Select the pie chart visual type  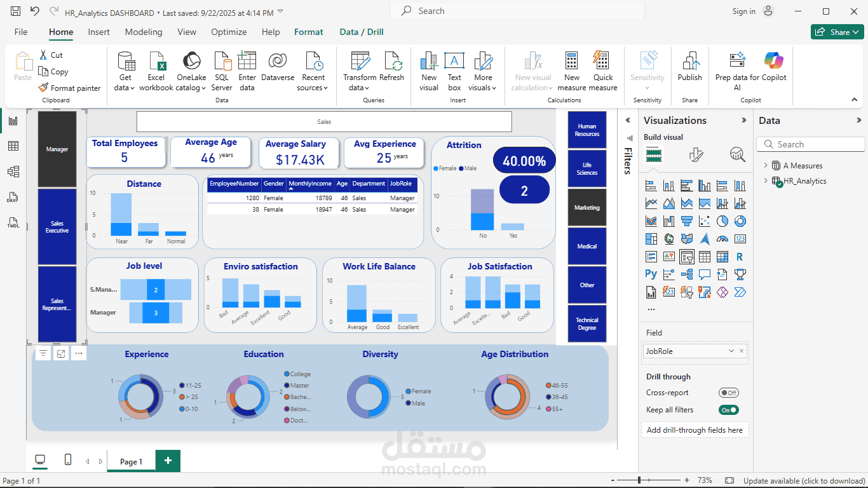click(722, 221)
